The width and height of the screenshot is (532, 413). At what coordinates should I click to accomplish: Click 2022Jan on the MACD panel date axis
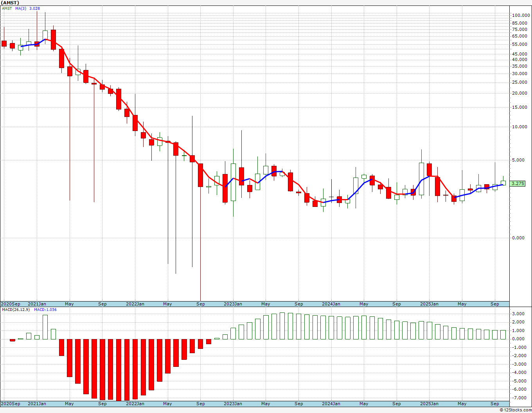(x=135, y=404)
